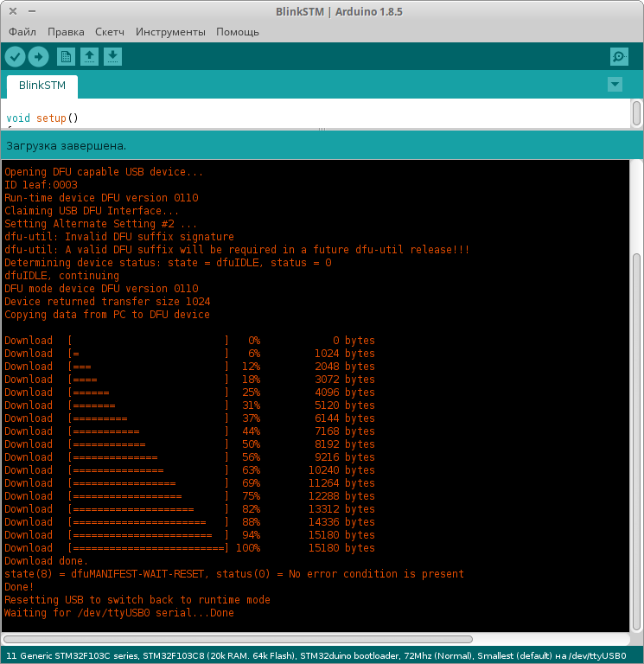Open the Помощь menu
The width and height of the screenshot is (644, 664).
[x=238, y=32]
